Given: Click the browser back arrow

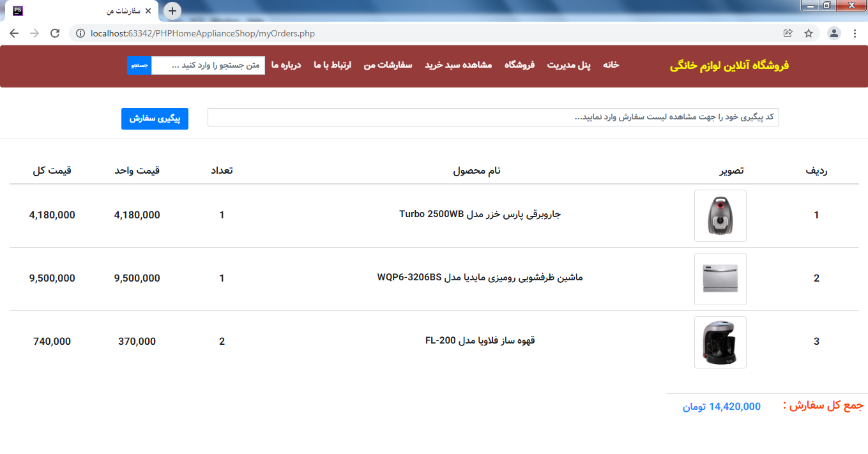Looking at the screenshot, I should tap(14, 33).
